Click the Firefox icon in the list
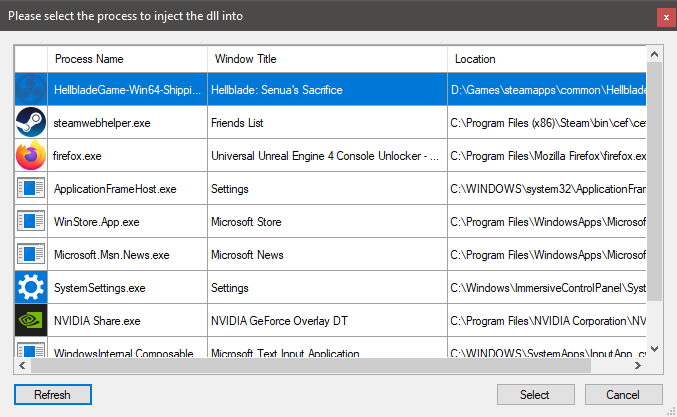The height and width of the screenshot is (417, 677). (x=31, y=156)
